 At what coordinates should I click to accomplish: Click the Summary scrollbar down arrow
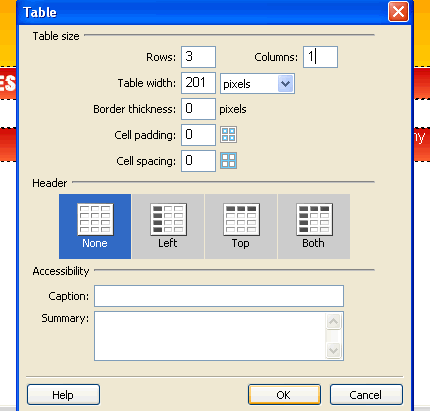pos(333,351)
